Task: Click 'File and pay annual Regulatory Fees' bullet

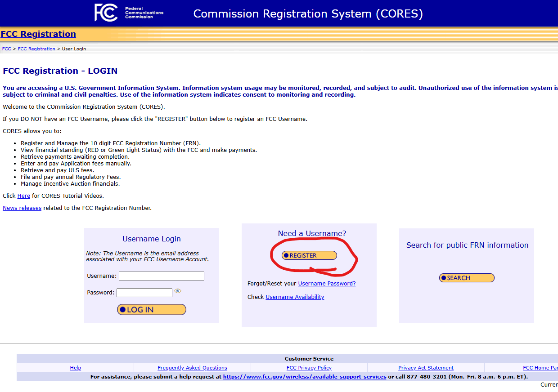Action: click(71, 177)
